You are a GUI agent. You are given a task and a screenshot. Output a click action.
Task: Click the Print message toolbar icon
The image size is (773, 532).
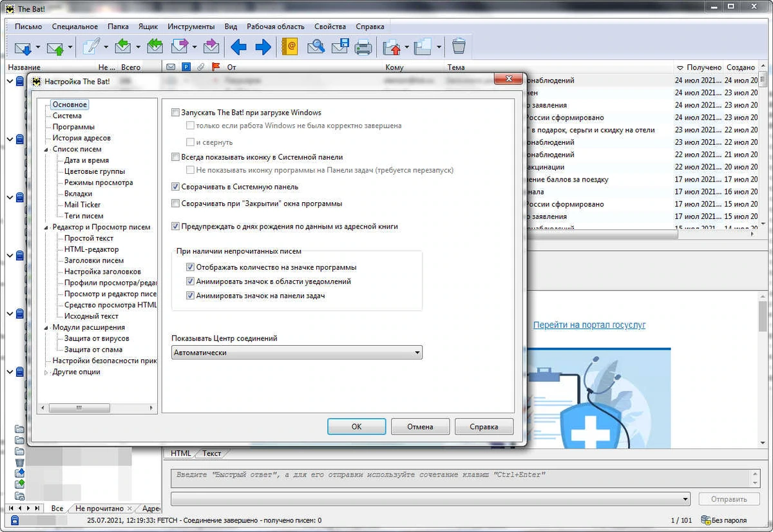click(x=364, y=47)
